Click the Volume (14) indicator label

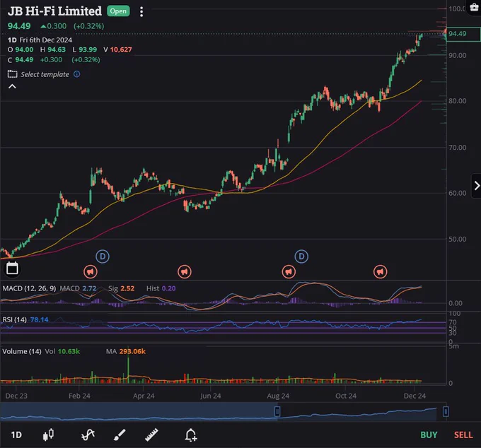[x=22, y=351]
